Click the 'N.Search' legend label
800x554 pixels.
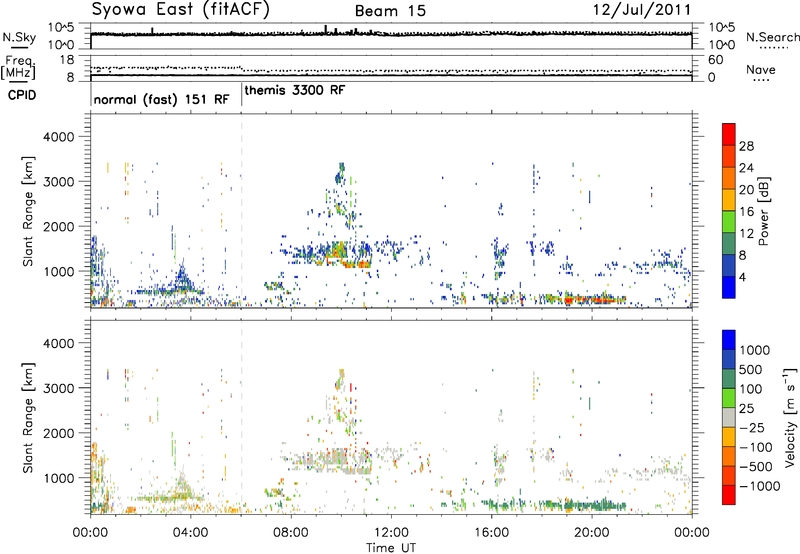click(x=772, y=37)
